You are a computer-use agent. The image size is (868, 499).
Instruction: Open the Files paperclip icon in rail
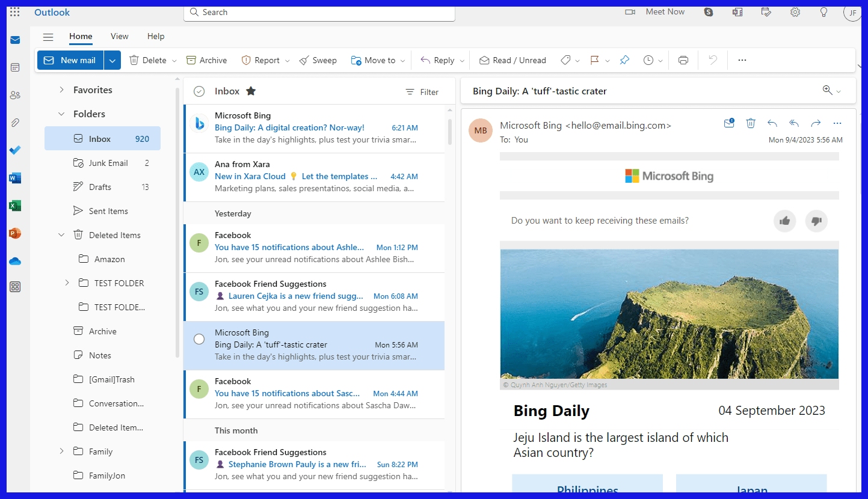pyautogui.click(x=15, y=123)
